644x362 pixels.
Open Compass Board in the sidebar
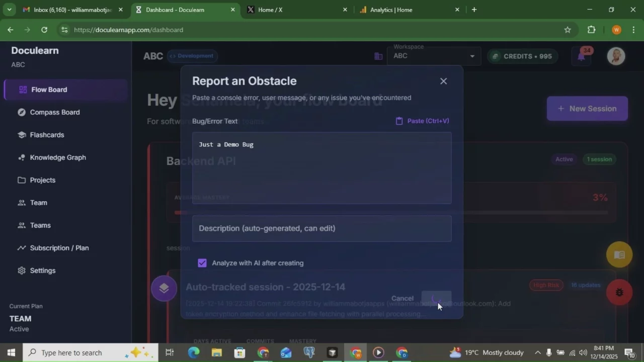[x=54, y=112]
